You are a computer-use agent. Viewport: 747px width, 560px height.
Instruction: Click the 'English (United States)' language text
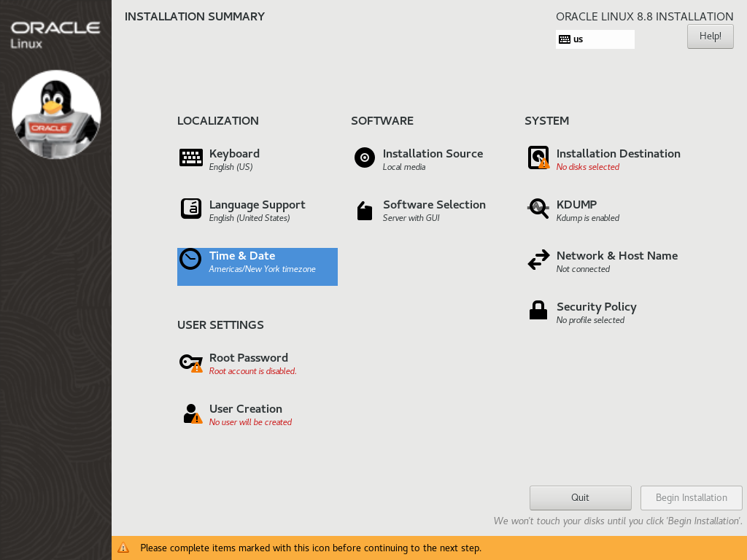(x=249, y=218)
